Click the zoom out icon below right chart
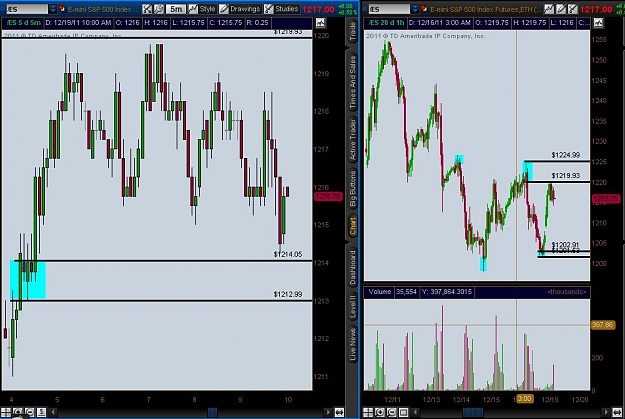 tap(392, 412)
